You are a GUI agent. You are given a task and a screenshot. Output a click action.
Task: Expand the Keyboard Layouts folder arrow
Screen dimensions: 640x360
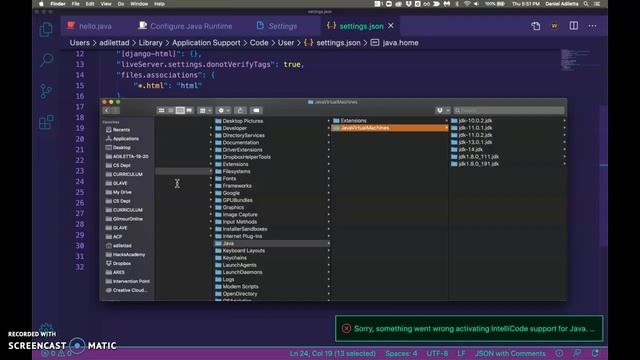(329, 251)
